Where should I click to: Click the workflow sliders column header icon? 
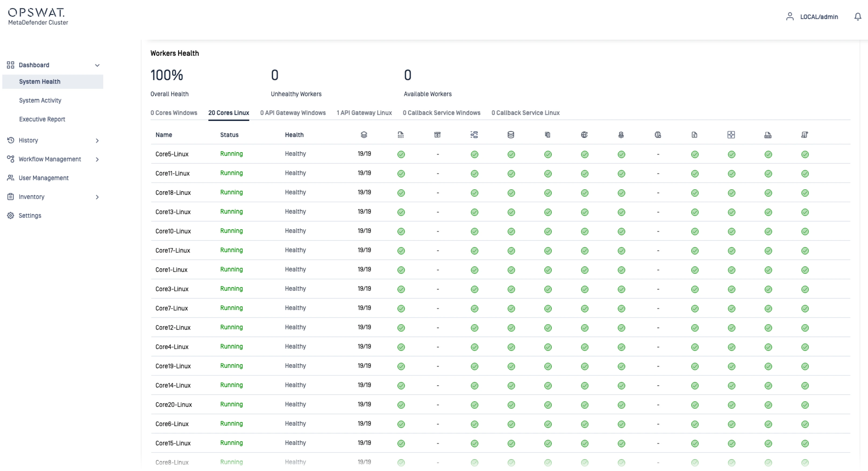pyautogui.click(x=474, y=135)
